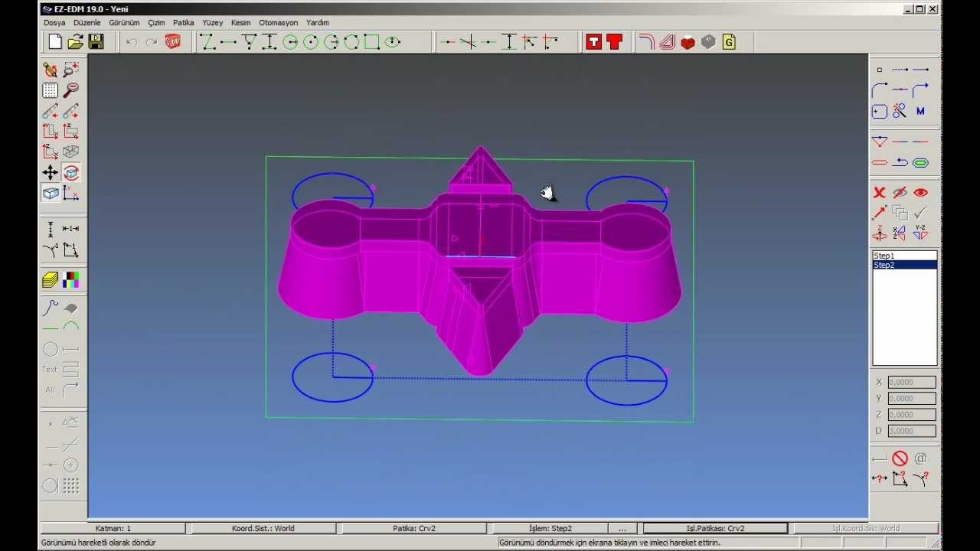
Task: Open the Düzenle menu
Action: (x=87, y=23)
